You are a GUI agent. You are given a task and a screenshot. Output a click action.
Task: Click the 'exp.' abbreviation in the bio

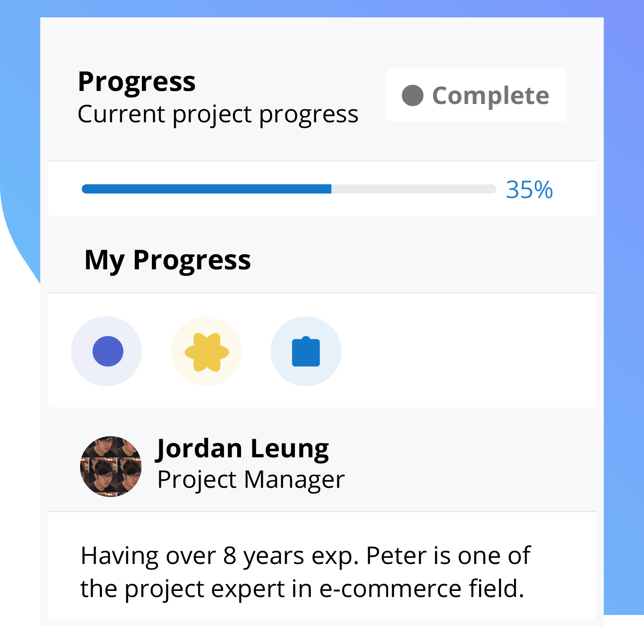tap(340, 557)
